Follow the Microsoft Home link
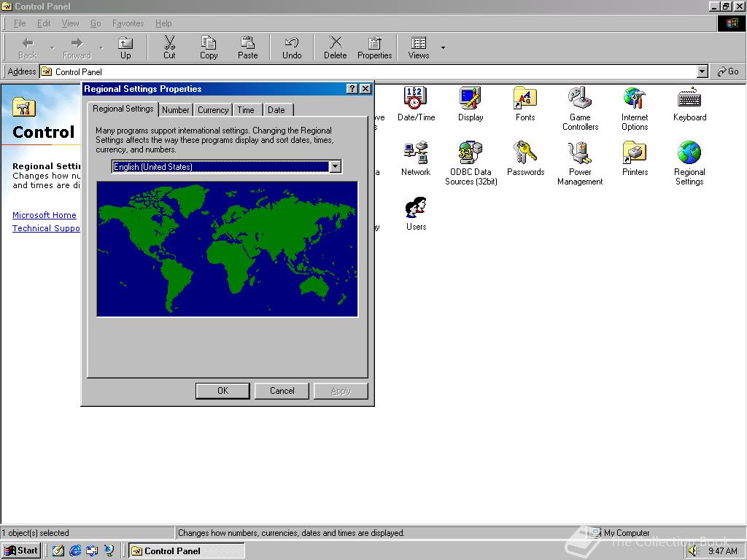Image resolution: width=747 pixels, height=560 pixels. click(44, 215)
